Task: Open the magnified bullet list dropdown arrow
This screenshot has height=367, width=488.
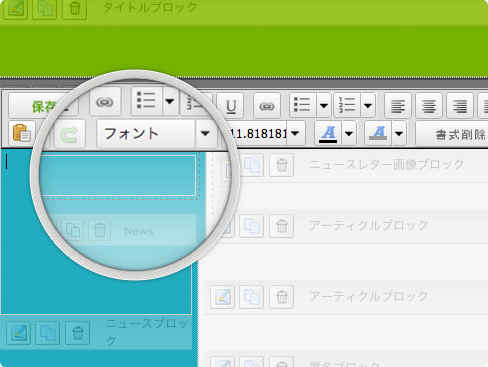Action: pyautogui.click(x=170, y=101)
